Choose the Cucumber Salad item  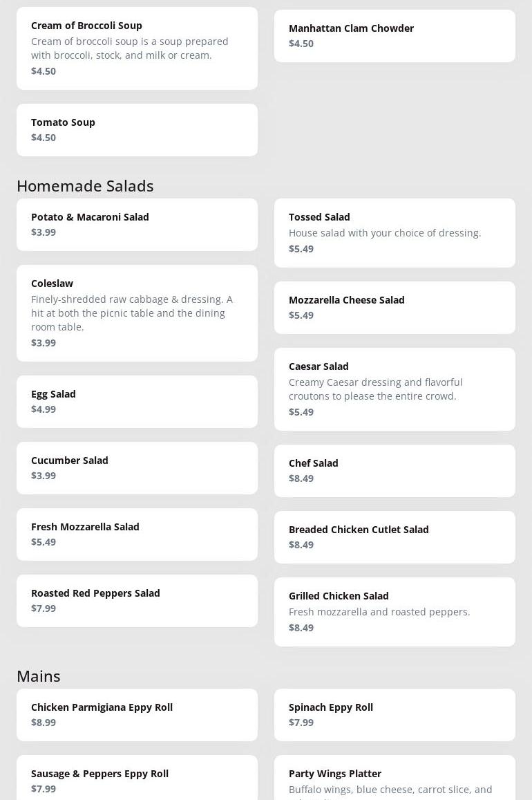137,468
